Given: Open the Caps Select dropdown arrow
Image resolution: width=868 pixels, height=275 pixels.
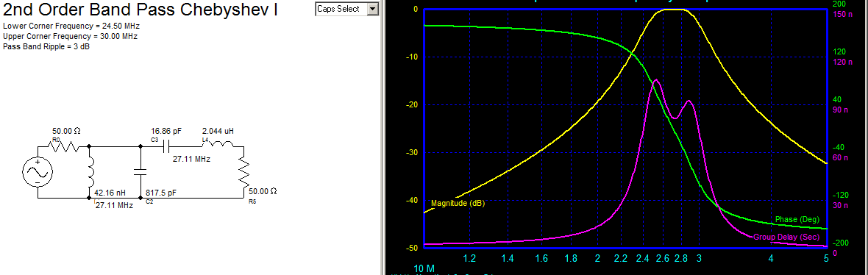Looking at the screenshot, I should click(374, 9).
